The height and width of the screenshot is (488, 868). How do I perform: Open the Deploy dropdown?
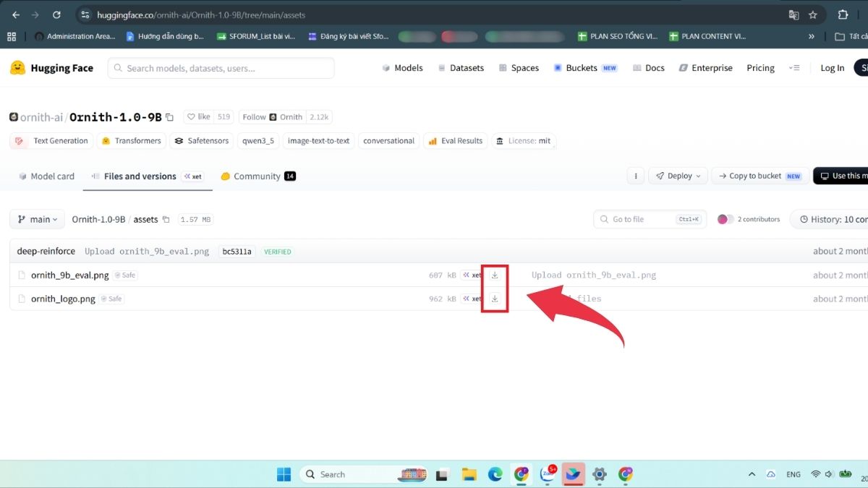[x=678, y=176]
